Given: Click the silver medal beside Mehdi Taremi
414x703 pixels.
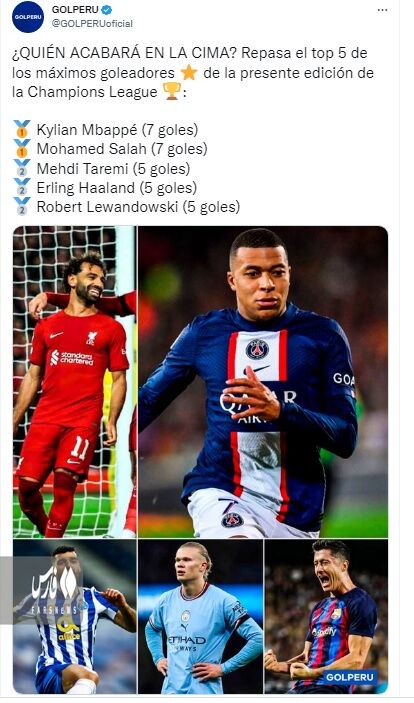Looking at the screenshot, I should pos(22,168).
